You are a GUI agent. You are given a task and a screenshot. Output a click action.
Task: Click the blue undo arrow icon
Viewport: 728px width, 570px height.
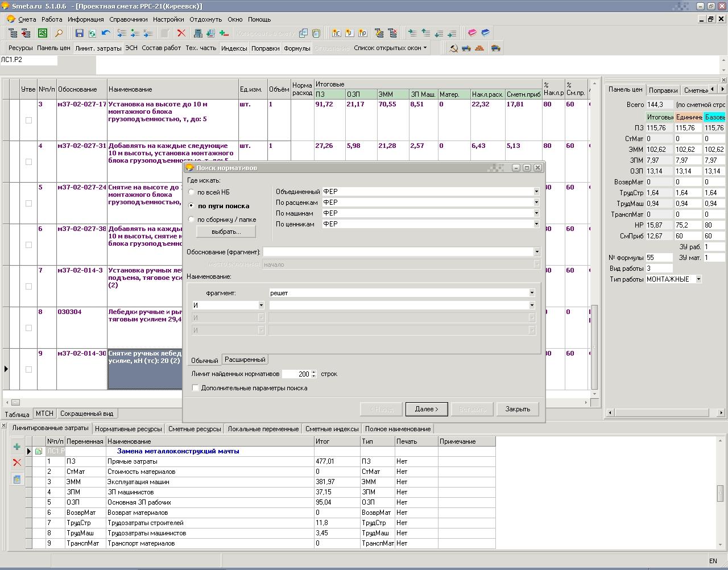[x=106, y=33]
